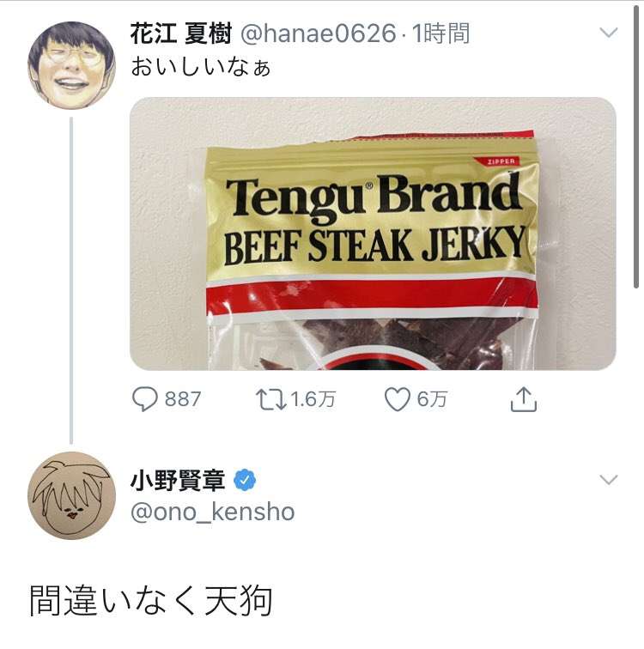
Task: Expand the options chevron on 小野賢章's tweet
Action: click(609, 479)
